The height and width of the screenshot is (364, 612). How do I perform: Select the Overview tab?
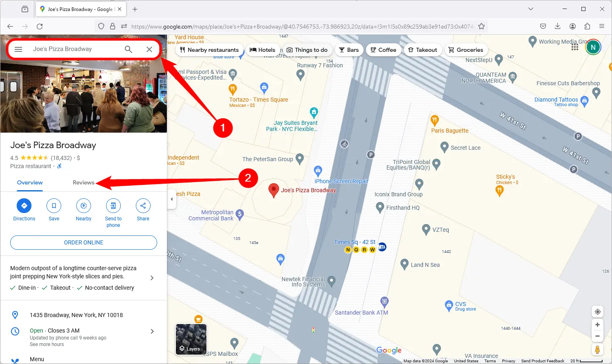coord(30,182)
